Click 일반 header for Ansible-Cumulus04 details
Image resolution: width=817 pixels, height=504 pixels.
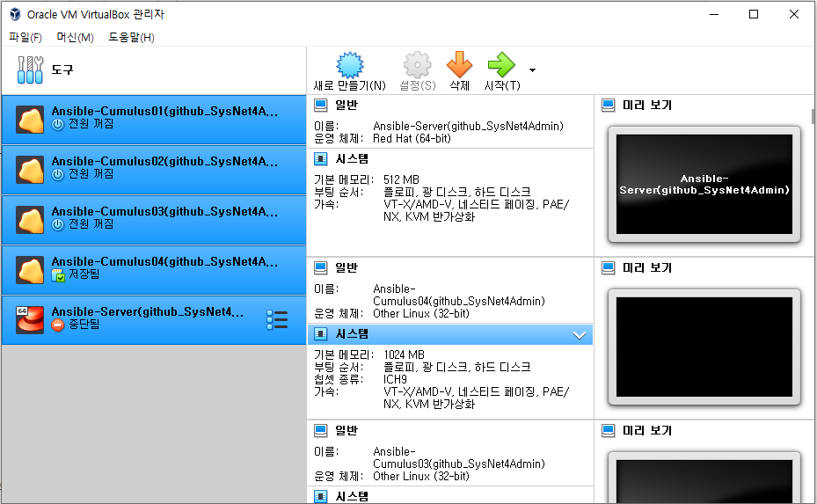point(346,268)
